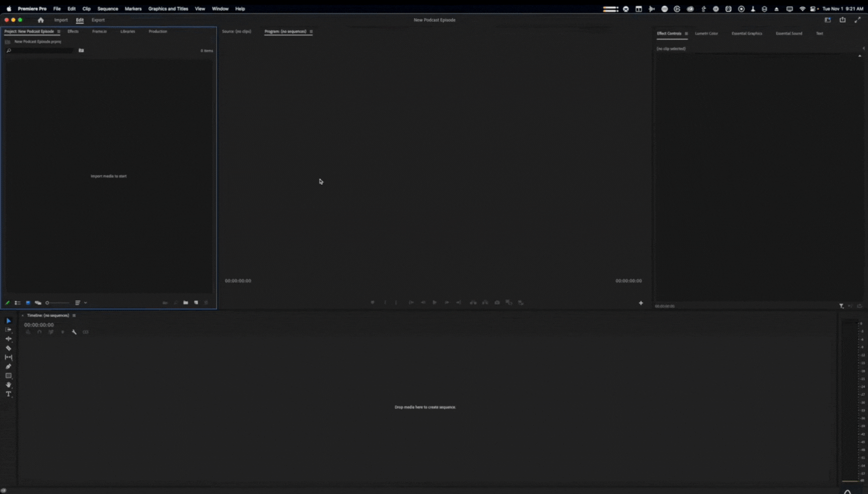This screenshot has height=494, width=868.
Task: Create new bin in Project panel
Action: point(186,303)
